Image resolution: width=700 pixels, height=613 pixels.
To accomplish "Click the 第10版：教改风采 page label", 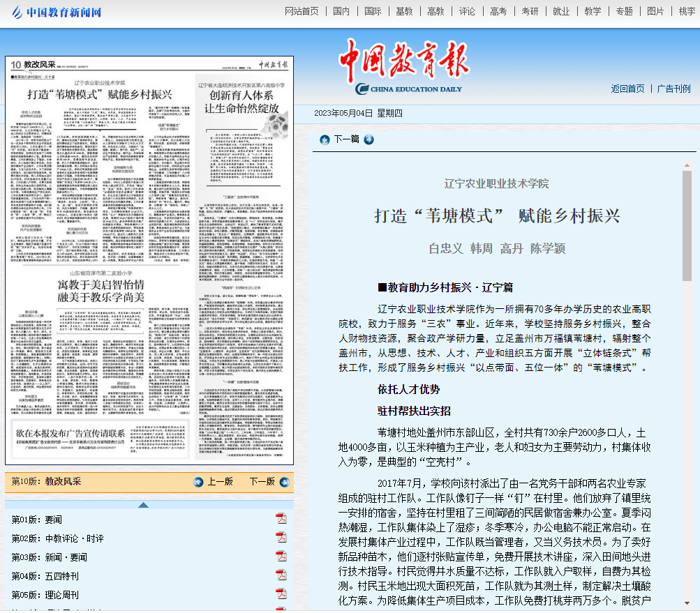I will [47, 481].
